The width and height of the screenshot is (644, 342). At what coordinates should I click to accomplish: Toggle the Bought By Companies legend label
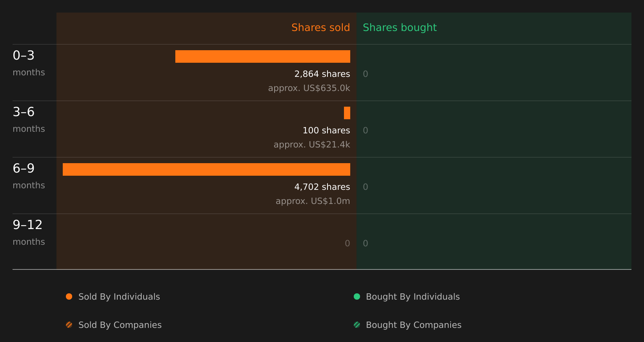[413, 325]
